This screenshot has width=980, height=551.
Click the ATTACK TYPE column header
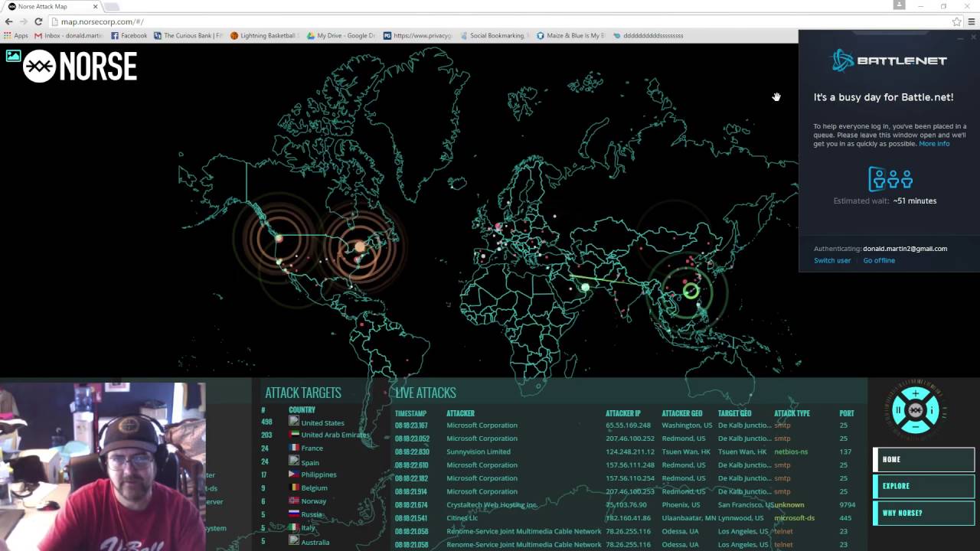792,413
